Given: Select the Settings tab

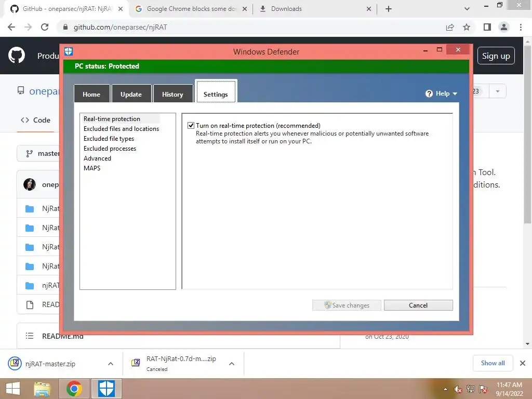Looking at the screenshot, I should click(x=216, y=91).
